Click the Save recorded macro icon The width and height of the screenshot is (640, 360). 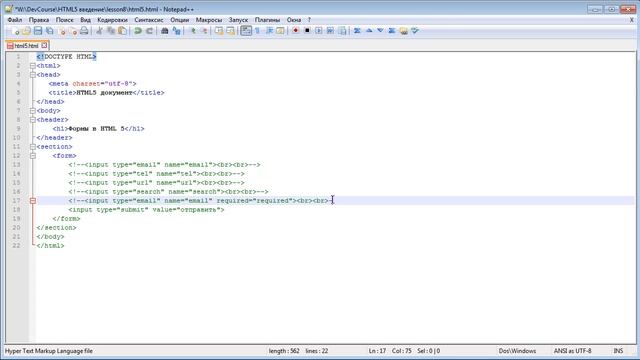tap(342, 31)
